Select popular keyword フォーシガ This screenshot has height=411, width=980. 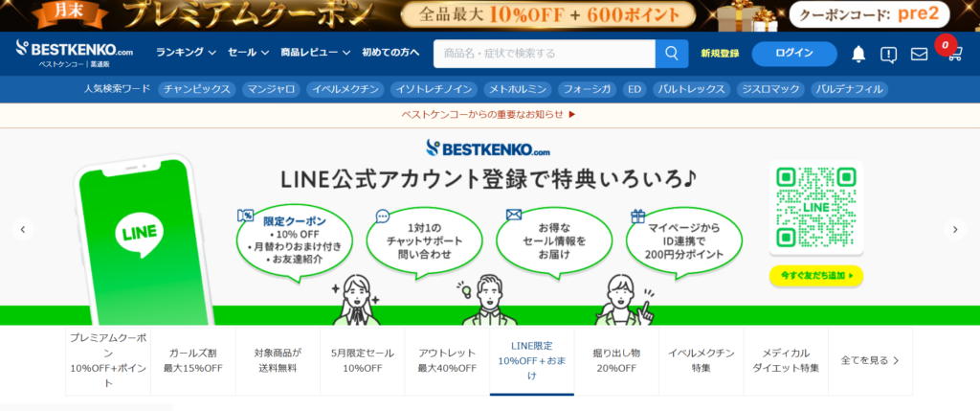[587, 89]
